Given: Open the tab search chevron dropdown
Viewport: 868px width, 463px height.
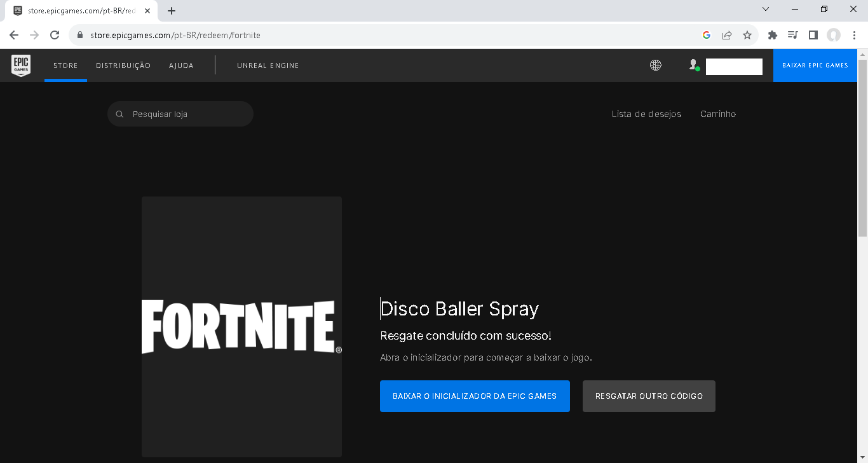Looking at the screenshot, I should point(766,9).
